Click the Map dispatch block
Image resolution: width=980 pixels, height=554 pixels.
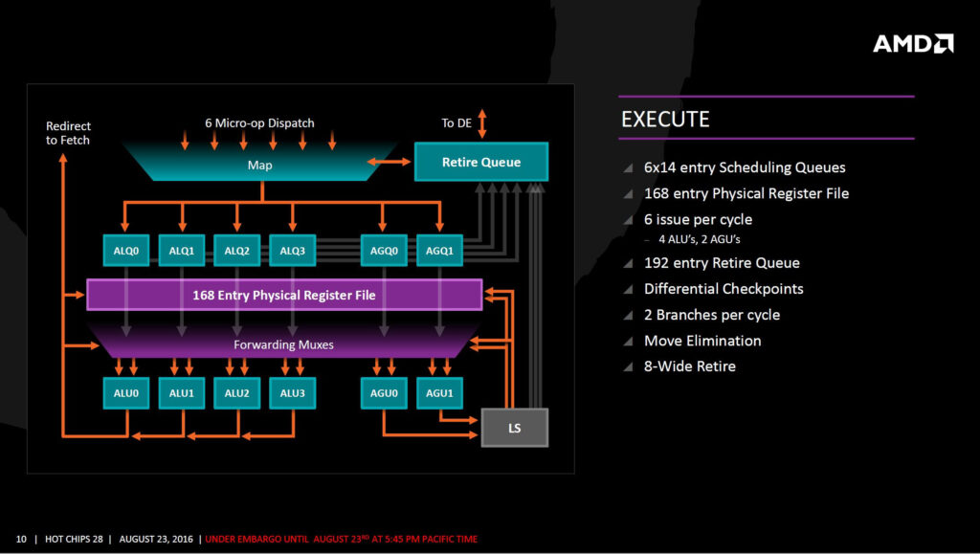[260, 165]
